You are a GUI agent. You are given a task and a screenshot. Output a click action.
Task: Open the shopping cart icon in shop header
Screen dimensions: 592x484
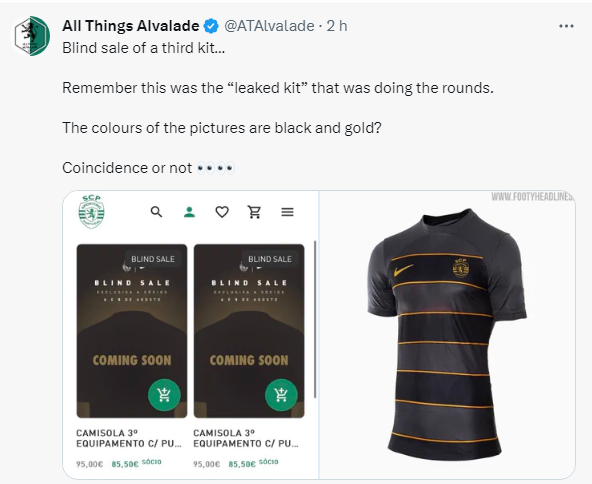[x=254, y=212]
